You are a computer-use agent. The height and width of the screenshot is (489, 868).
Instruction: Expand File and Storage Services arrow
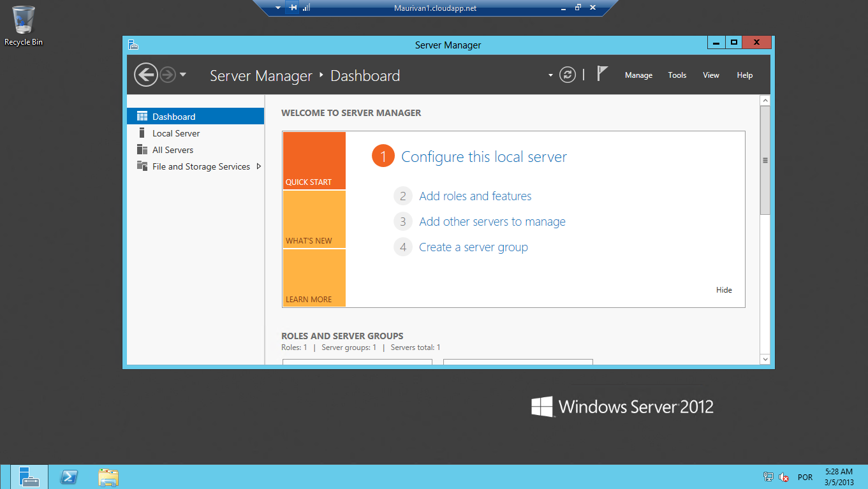tap(258, 166)
